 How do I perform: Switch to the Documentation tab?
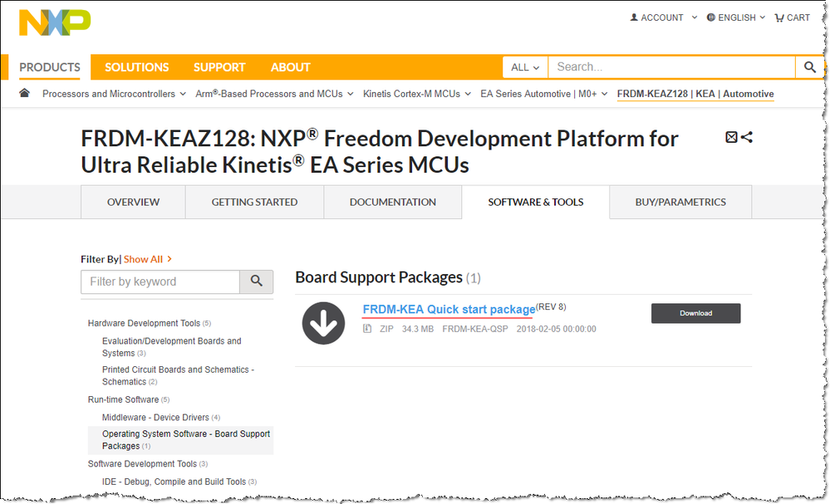pyautogui.click(x=392, y=202)
